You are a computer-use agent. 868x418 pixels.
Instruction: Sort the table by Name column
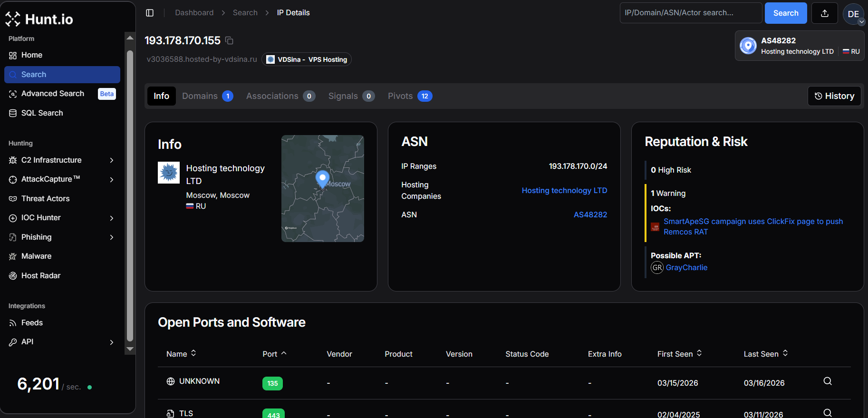(x=181, y=354)
